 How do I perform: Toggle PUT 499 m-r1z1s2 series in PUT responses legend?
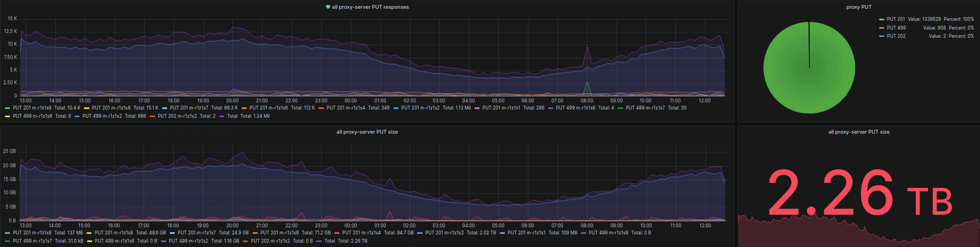pyautogui.click(x=102, y=116)
